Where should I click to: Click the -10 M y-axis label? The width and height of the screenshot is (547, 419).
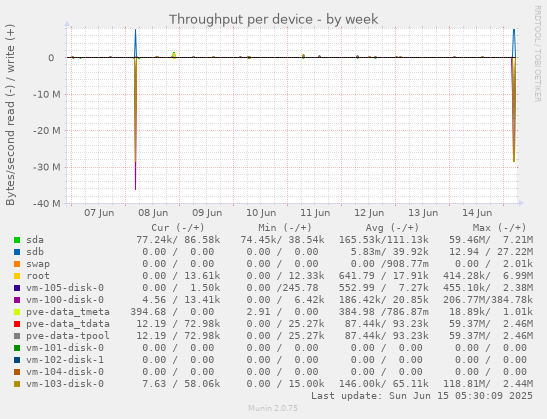tap(47, 95)
